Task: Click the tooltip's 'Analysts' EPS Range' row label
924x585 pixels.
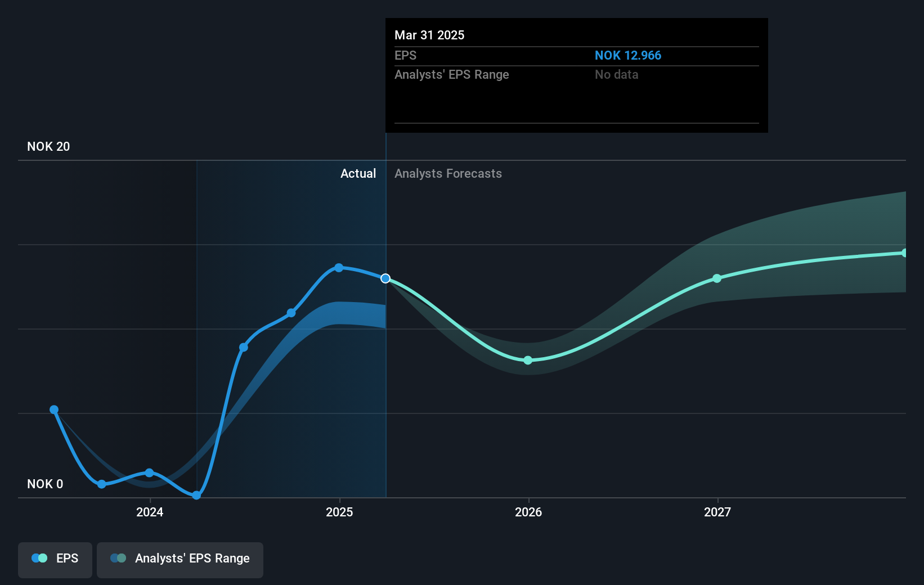Action: (x=452, y=74)
